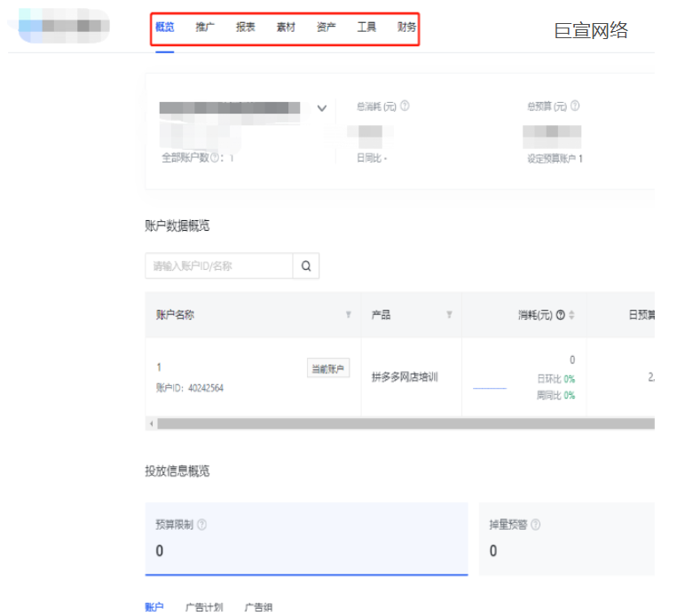Open the 资产 assets tab
This screenshot has width=677, height=616.
pyautogui.click(x=326, y=28)
